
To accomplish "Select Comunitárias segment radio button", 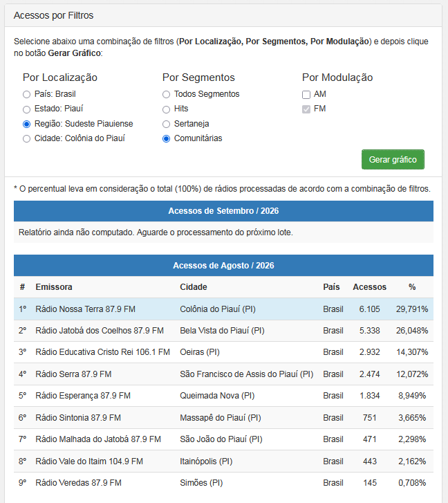I will click(166, 138).
